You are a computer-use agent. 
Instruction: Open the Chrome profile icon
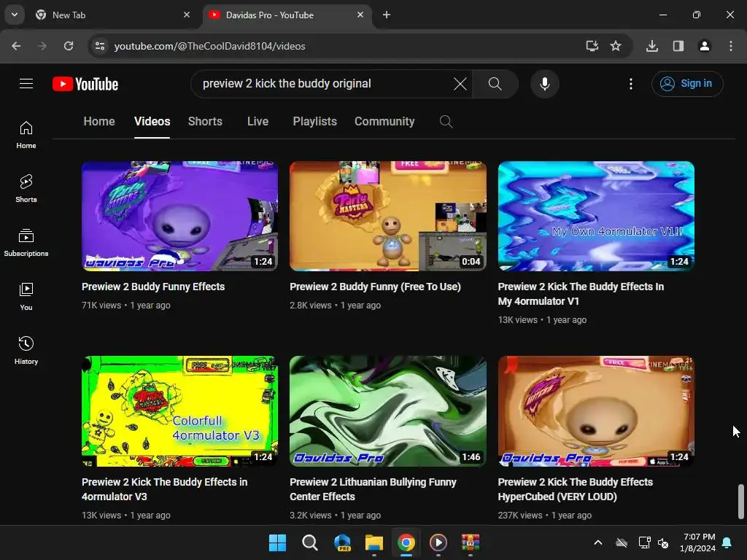click(x=705, y=46)
